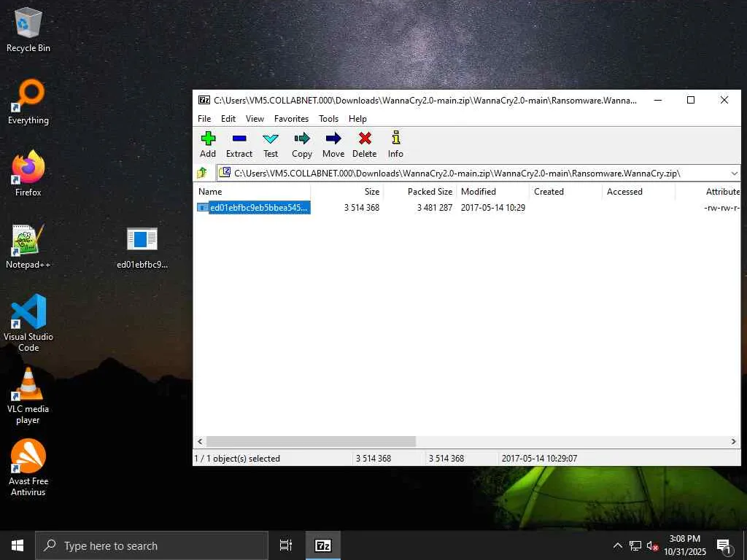The image size is (747, 560).
Task: Click status bar date 2017-05-14 10:29:07
Action: pyautogui.click(x=539, y=459)
